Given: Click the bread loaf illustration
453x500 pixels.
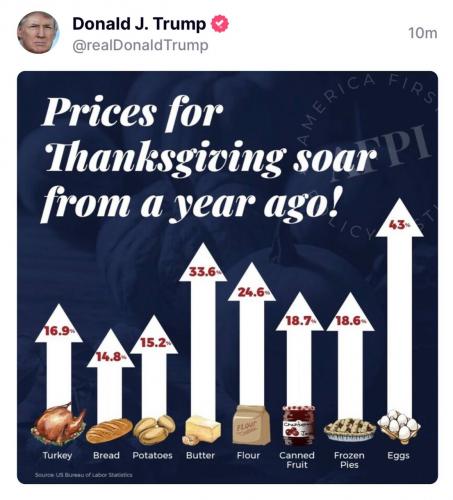Looking at the screenshot, I should 109,431.
